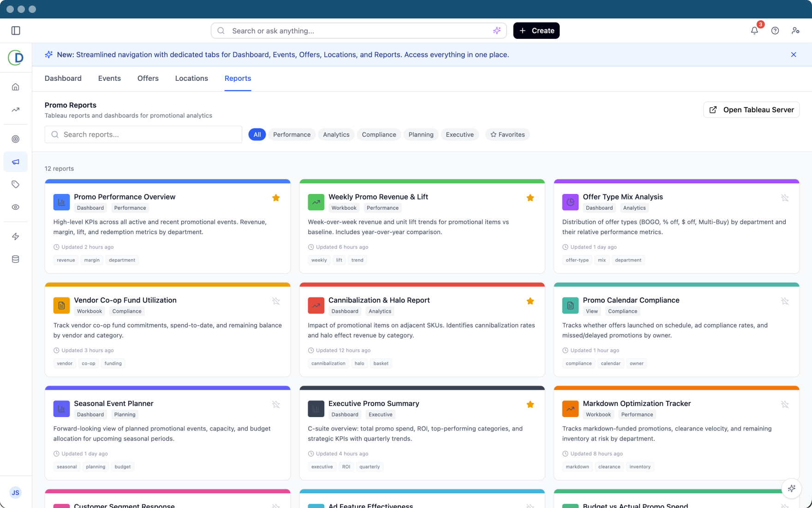Open the database icon in sidebar
This screenshot has width=812, height=508.
pyautogui.click(x=16, y=259)
